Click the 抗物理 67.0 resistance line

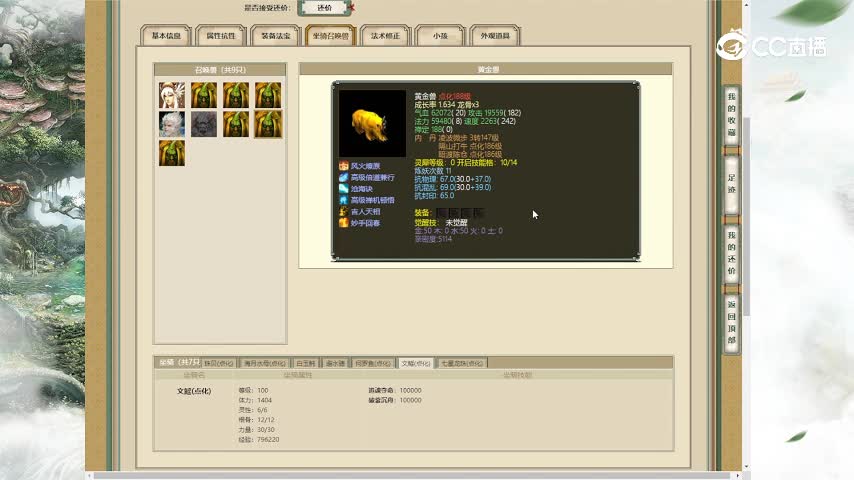pos(453,179)
